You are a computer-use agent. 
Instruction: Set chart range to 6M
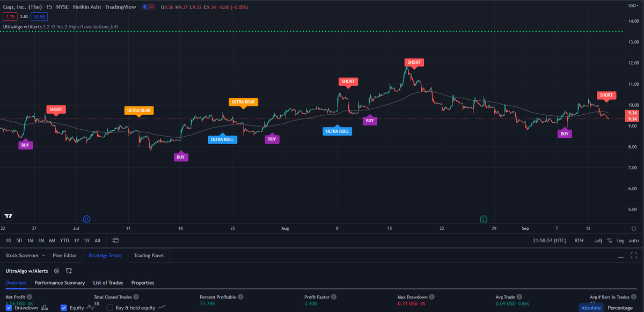click(52, 241)
